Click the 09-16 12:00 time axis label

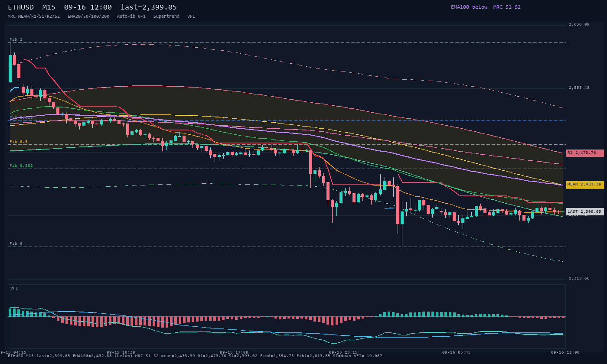click(565, 352)
